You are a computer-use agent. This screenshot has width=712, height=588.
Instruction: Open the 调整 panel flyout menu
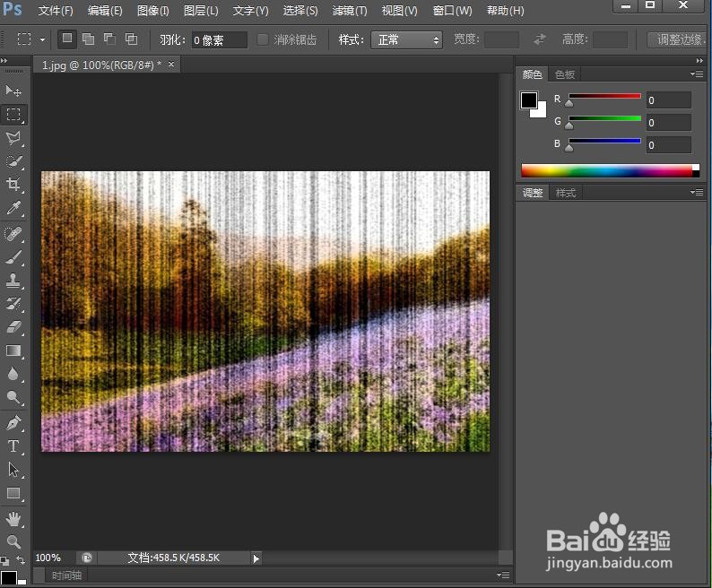pyautogui.click(x=697, y=193)
